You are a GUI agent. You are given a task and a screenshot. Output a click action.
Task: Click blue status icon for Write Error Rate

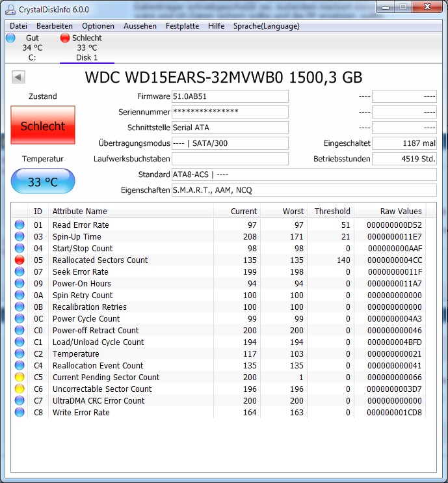point(20,412)
